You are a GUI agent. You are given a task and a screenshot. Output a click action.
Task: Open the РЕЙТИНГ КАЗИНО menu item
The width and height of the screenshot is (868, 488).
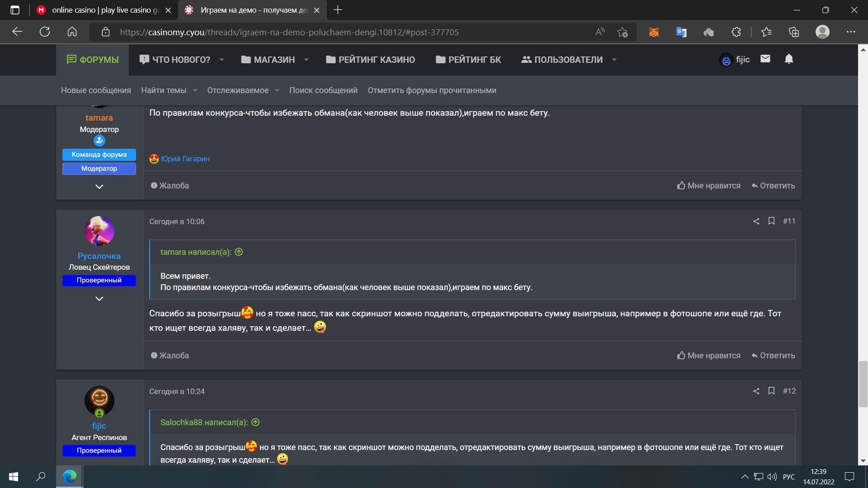pos(370,60)
